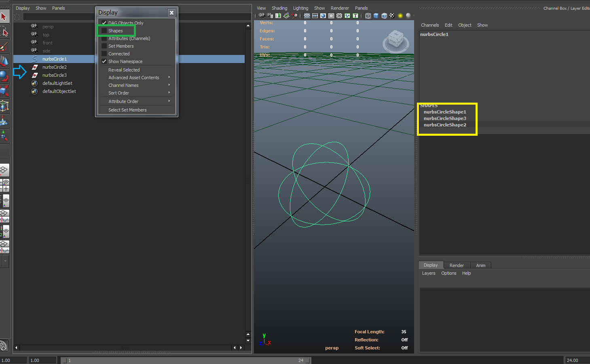Enable wireframe cube shading in viewport toolbar

click(x=368, y=16)
